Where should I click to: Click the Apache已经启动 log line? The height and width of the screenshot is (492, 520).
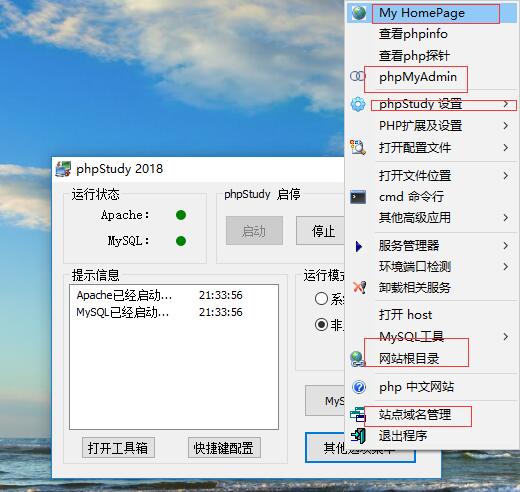click(159, 295)
